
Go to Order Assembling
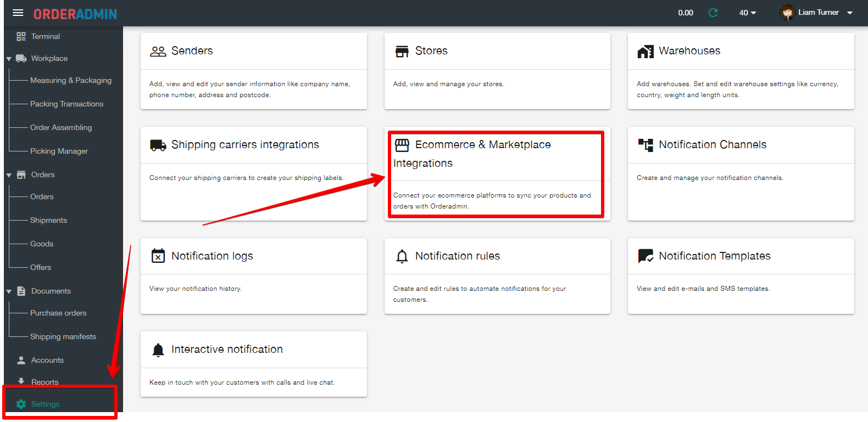click(61, 127)
